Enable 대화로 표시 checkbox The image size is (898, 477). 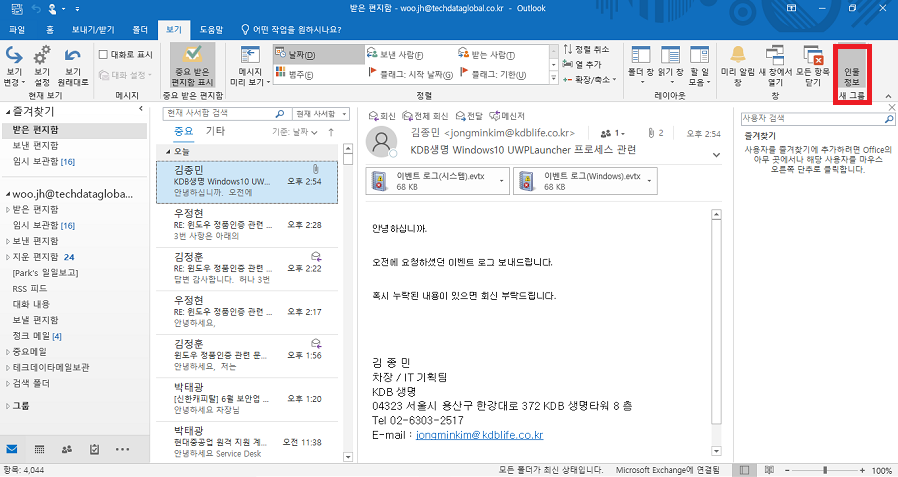[x=104, y=55]
